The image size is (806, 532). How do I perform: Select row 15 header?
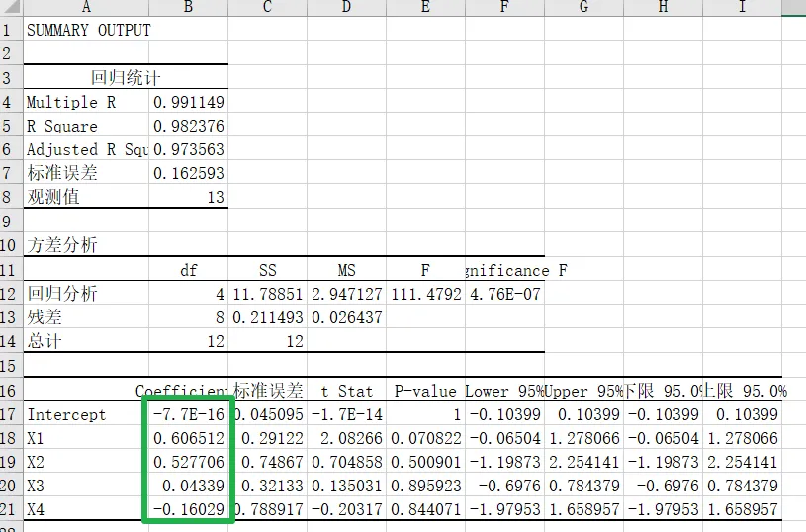tap(11, 366)
